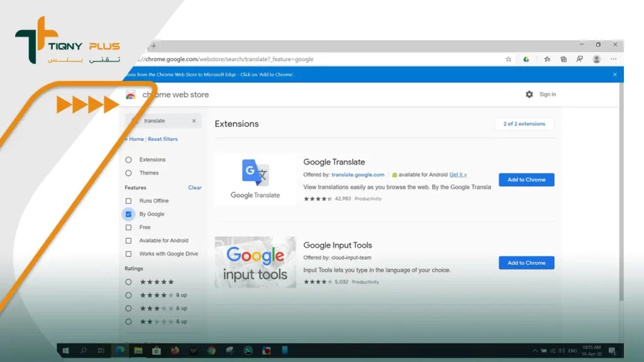Viewport: 644px width, 362px height.
Task: Click Productivity category under Google Translate
Action: (x=368, y=199)
